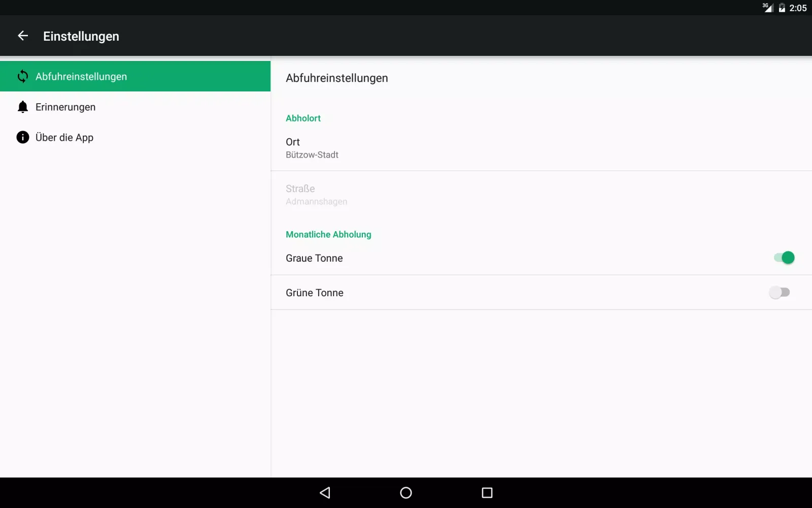The height and width of the screenshot is (508, 812).
Task: Go back with the arrow icon
Action: coord(23,36)
